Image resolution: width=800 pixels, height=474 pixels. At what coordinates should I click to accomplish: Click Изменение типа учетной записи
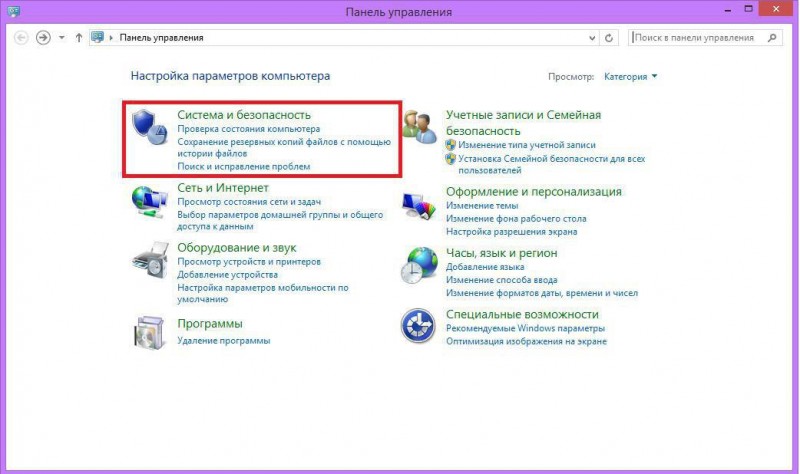tap(527, 145)
